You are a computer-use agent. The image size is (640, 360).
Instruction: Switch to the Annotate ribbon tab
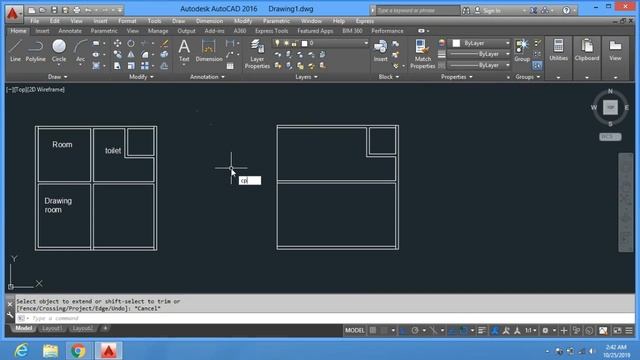[x=70, y=31]
